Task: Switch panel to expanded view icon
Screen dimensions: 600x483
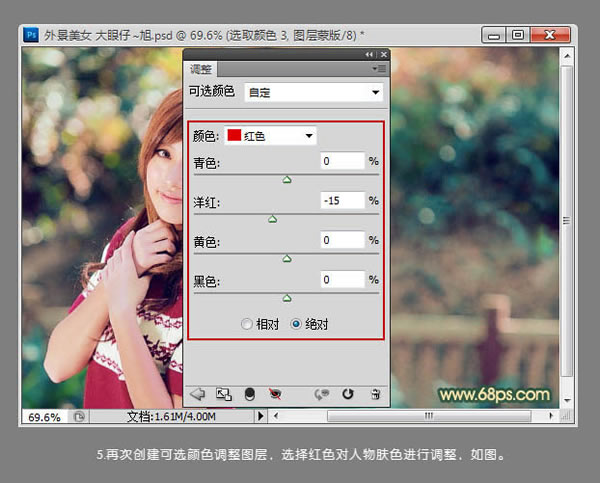Action: [x=224, y=394]
